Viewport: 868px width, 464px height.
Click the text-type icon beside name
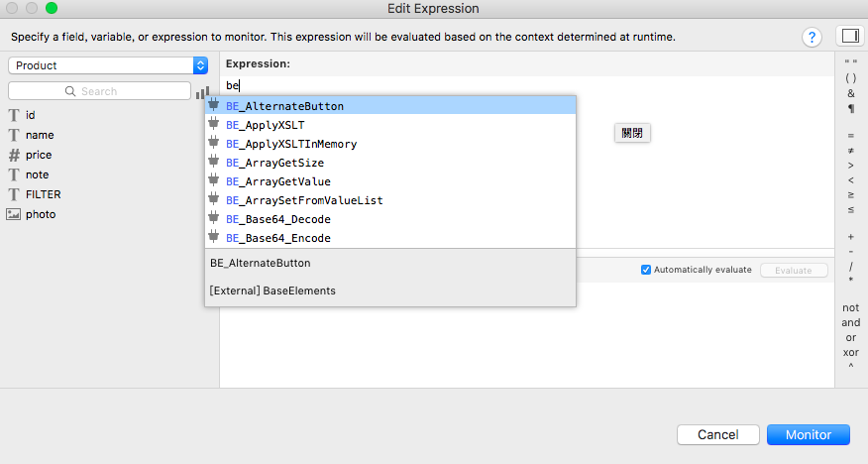click(x=14, y=135)
